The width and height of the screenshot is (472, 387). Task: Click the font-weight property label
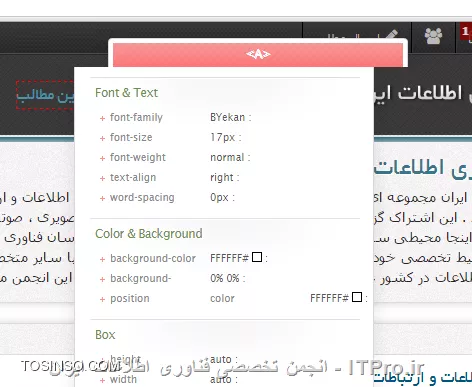(138, 157)
